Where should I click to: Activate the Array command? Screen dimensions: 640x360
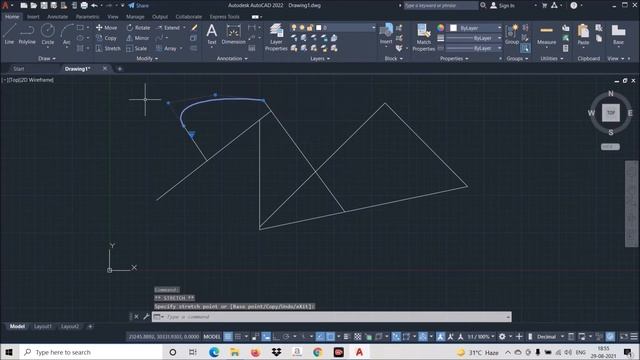tap(167, 48)
